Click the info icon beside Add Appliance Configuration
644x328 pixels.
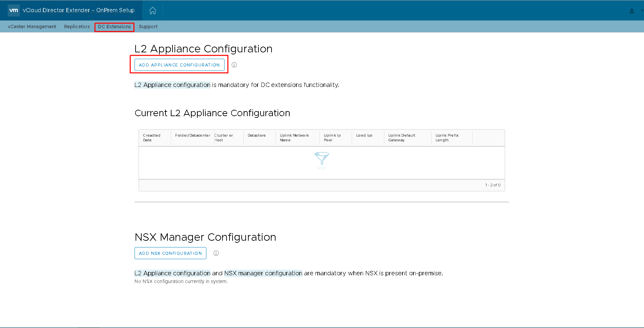(x=234, y=65)
